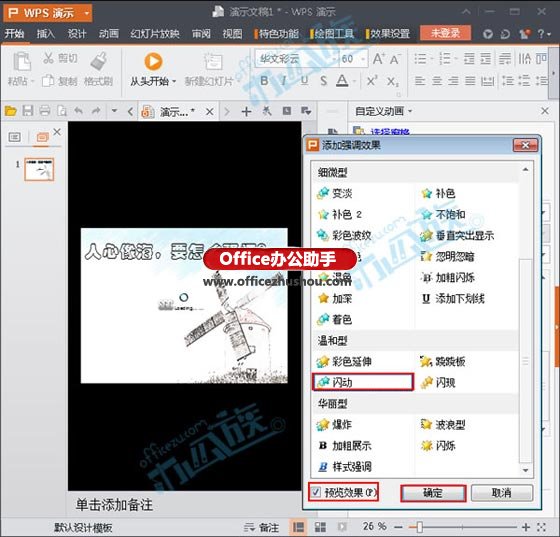Align text left icon

tap(420, 81)
